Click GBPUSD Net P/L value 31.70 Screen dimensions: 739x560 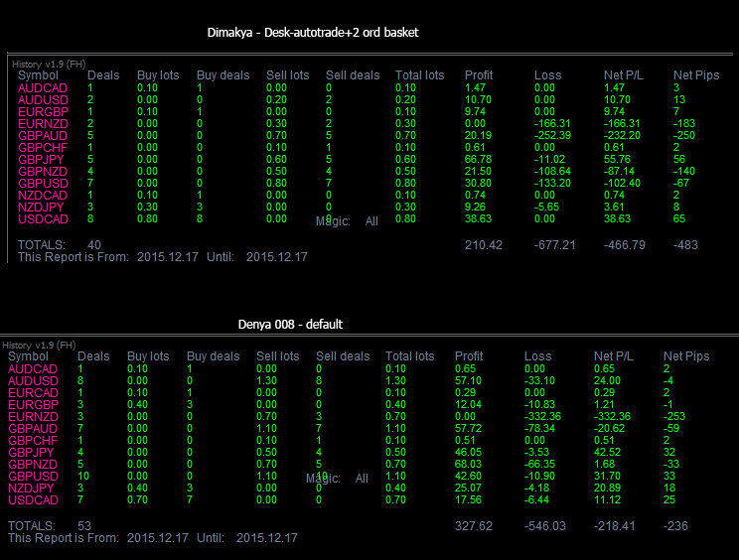(x=607, y=477)
